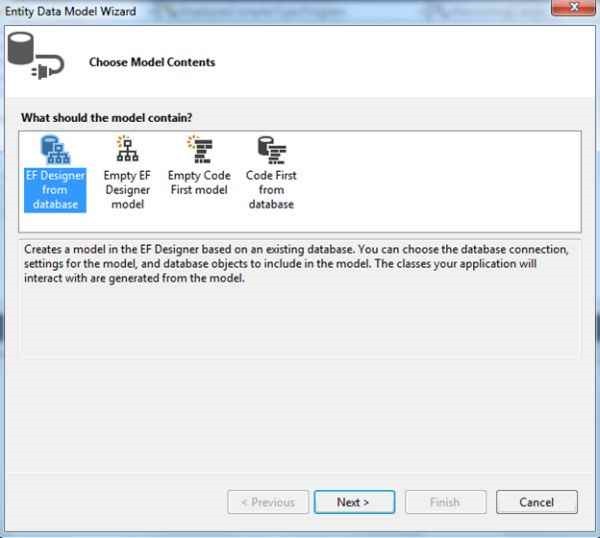The width and height of the screenshot is (600, 538).
Task: Click the 'Entity Data Model Wizard' title text
Action: click(70, 11)
